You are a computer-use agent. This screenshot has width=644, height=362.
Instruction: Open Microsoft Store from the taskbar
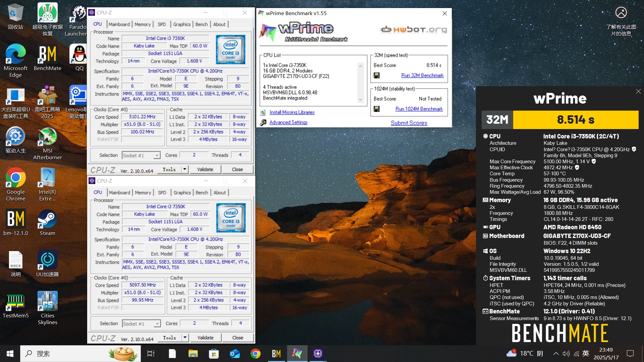tap(214, 353)
